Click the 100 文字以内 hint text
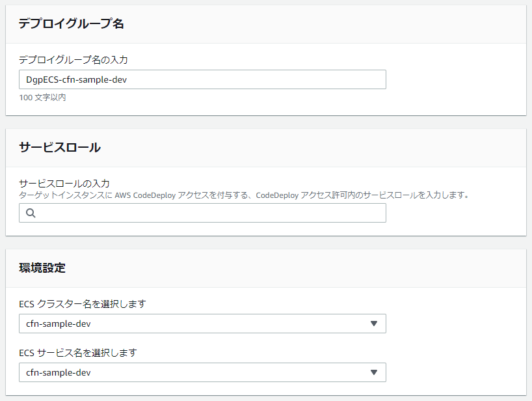532x401 pixels. coord(37,96)
